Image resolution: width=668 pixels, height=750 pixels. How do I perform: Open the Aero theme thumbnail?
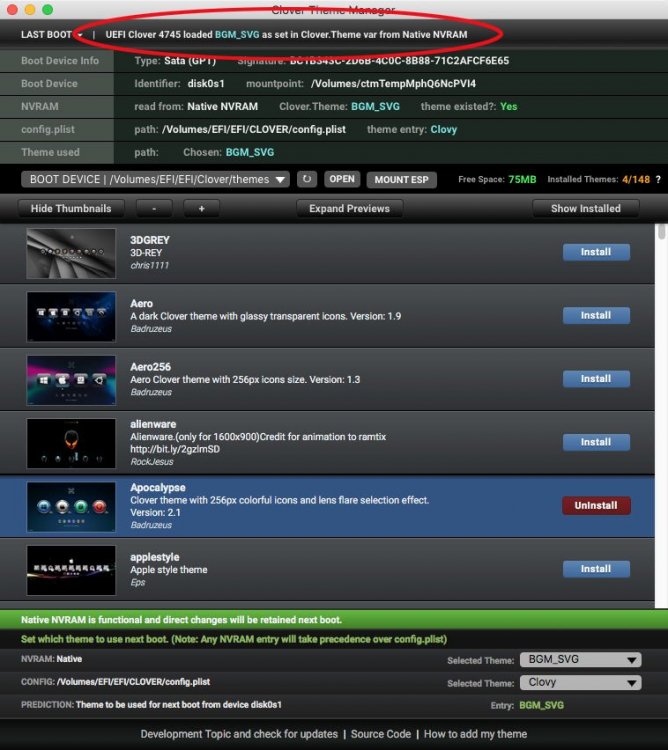(71, 317)
